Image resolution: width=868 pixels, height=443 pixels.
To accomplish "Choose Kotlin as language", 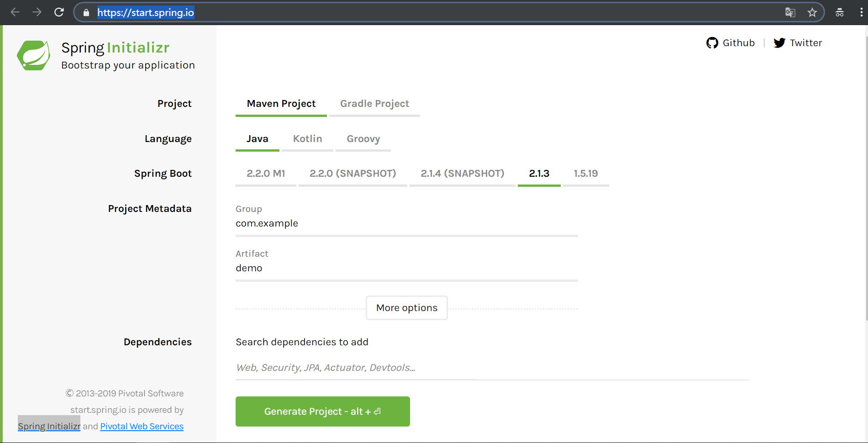I will point(307,139).
